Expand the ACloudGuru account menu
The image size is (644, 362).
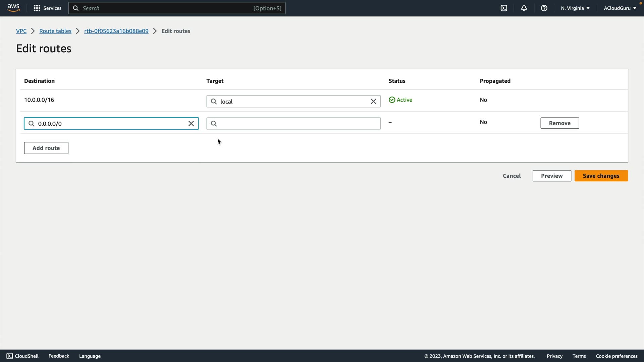coord(620,8)
